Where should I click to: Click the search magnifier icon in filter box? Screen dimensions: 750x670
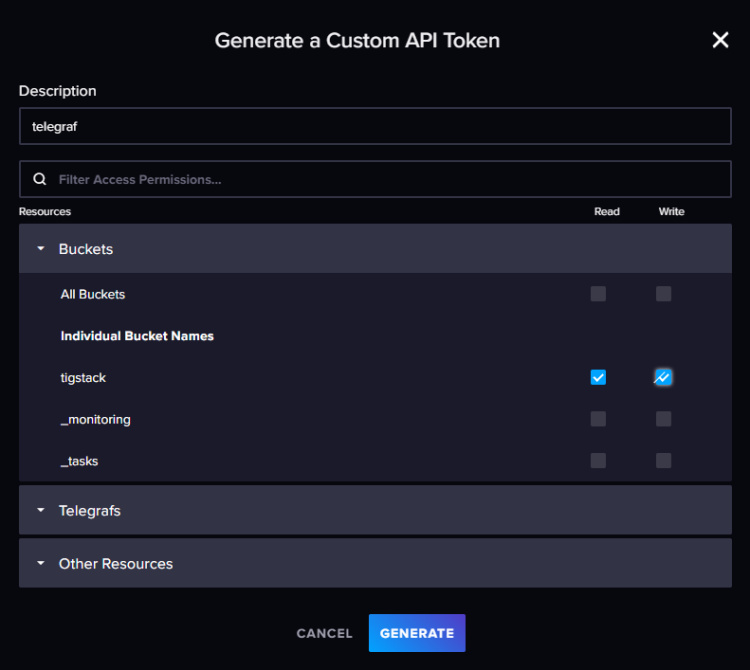[40, 179]
